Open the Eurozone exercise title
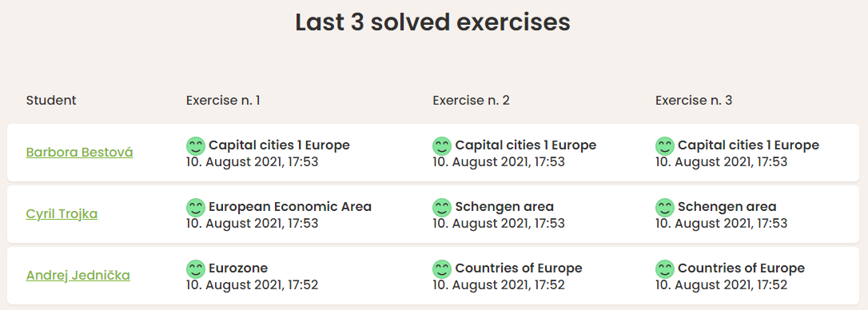The image size is (868, 310). click(238, 268)
